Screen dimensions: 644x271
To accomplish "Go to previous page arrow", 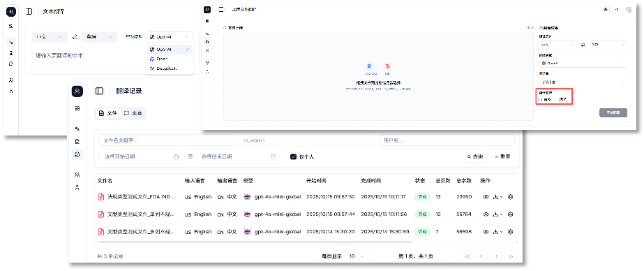I will [x=481, y=256].
